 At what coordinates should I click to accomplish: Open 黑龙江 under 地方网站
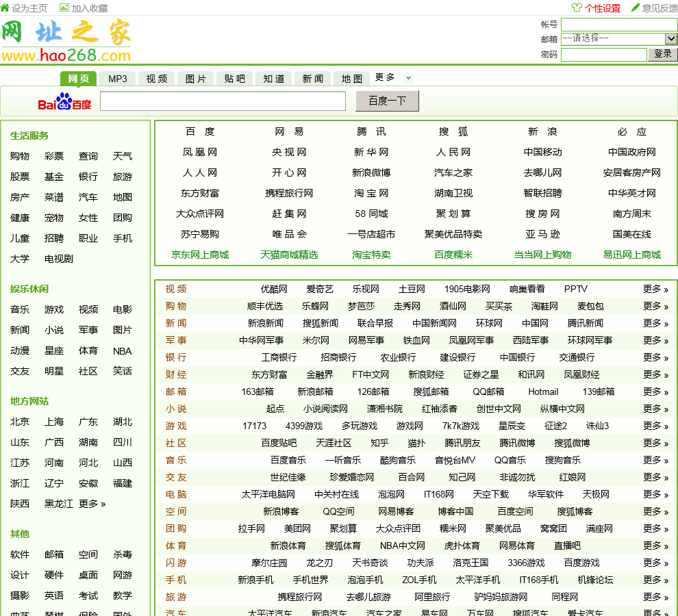tap(59, 504)
